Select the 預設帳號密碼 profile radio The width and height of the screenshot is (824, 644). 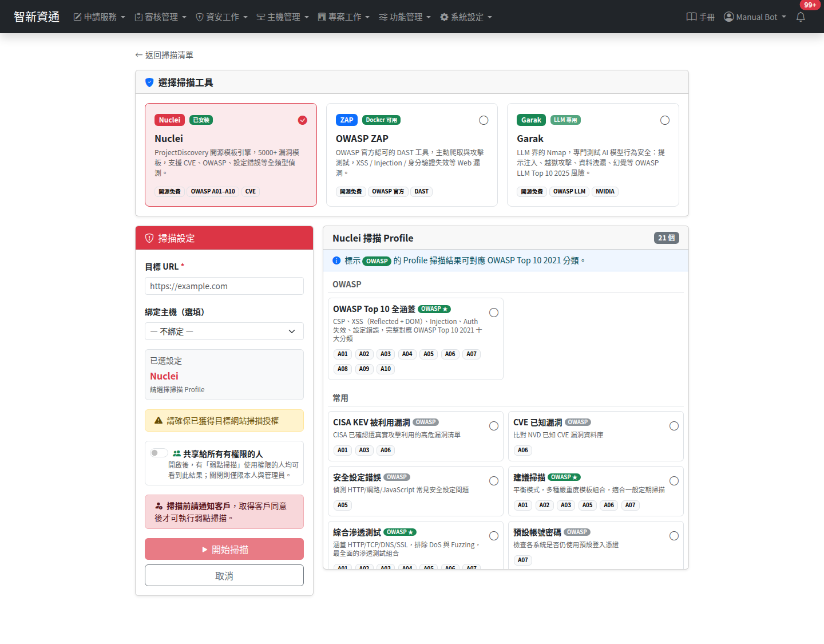(x=674, y=536)
